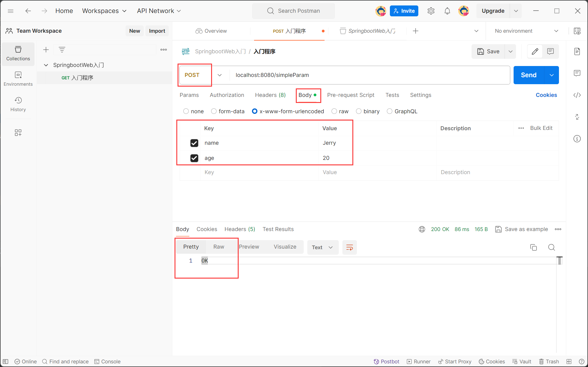Switch to Authorization tab
588x367 pixels.
point(227,95)
